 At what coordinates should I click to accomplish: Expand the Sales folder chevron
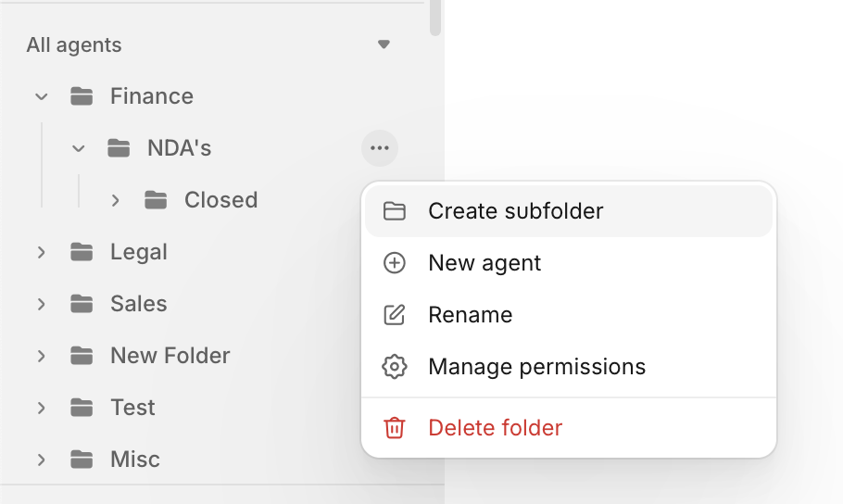tap(42, 304)
